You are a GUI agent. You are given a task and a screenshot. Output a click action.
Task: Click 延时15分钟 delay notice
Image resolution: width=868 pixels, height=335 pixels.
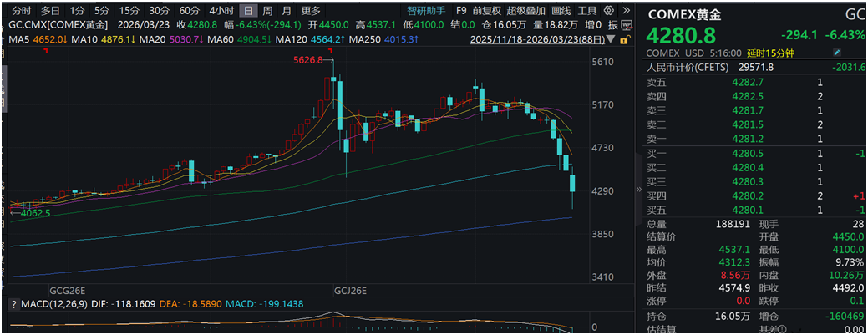(769, 53)
